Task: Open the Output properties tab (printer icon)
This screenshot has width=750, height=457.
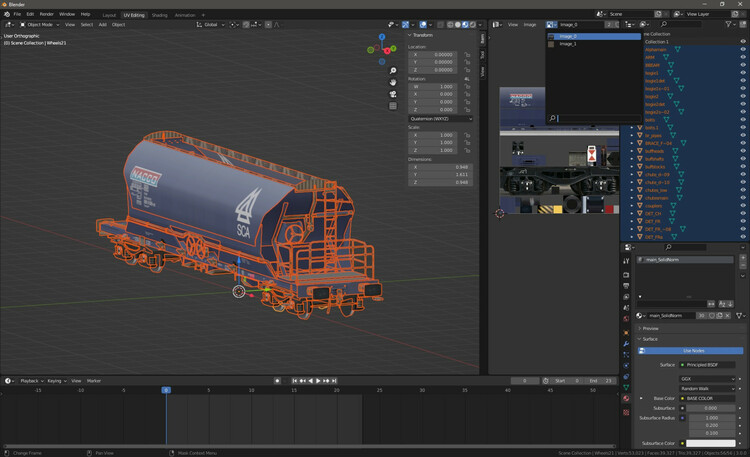Action: click(626, 286)
